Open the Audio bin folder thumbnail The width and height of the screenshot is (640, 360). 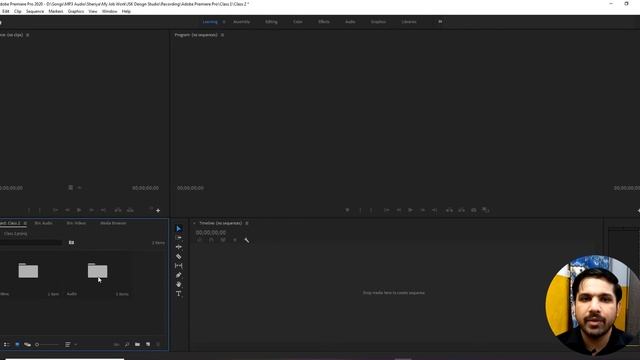tap(98, 271)
